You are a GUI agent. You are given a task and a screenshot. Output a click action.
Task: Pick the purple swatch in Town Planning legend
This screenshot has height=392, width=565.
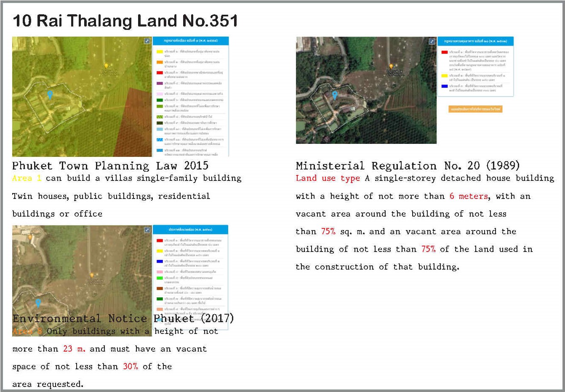pos(160,83)
